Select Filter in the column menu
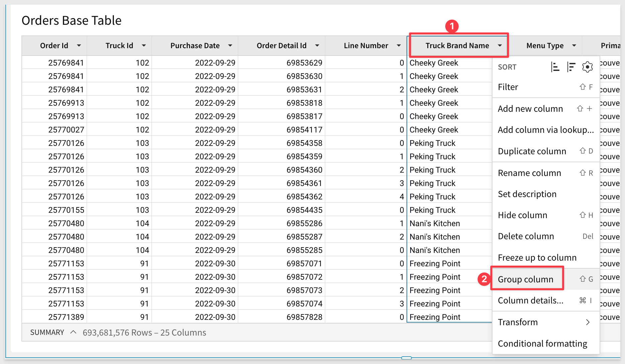Image resolution: width=625 pixels, height=364 pixels. pos(508,87)
